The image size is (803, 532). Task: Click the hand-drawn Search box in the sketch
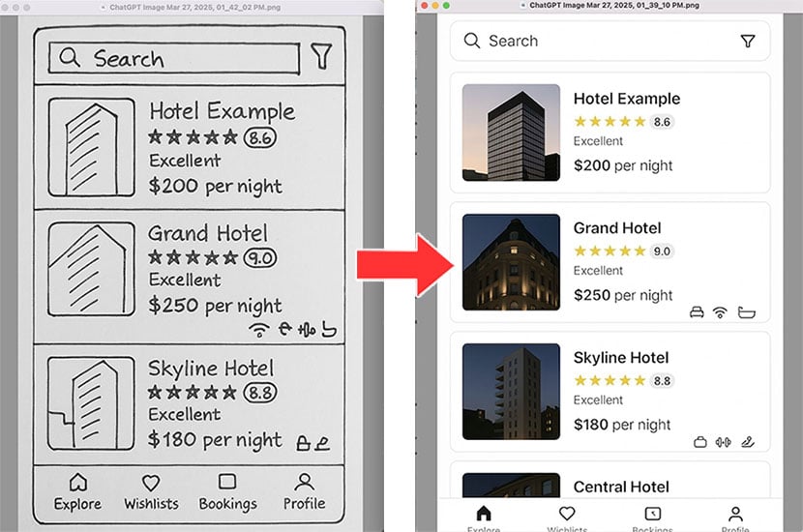point(174,58)
